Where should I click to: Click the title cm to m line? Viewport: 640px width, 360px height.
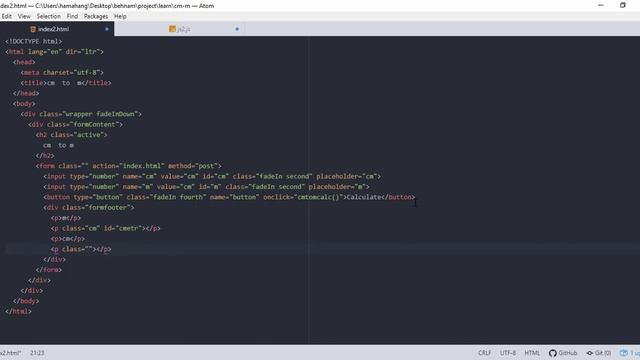pos(66,83)
